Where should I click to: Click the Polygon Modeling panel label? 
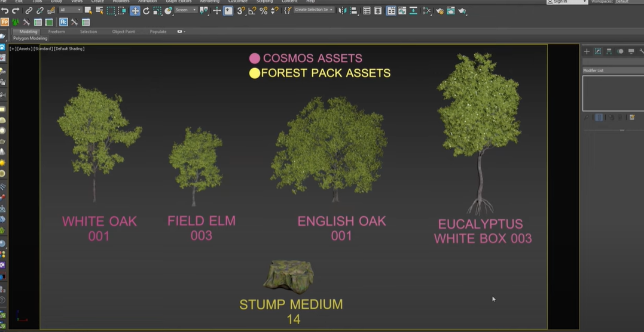click(30, 38)
